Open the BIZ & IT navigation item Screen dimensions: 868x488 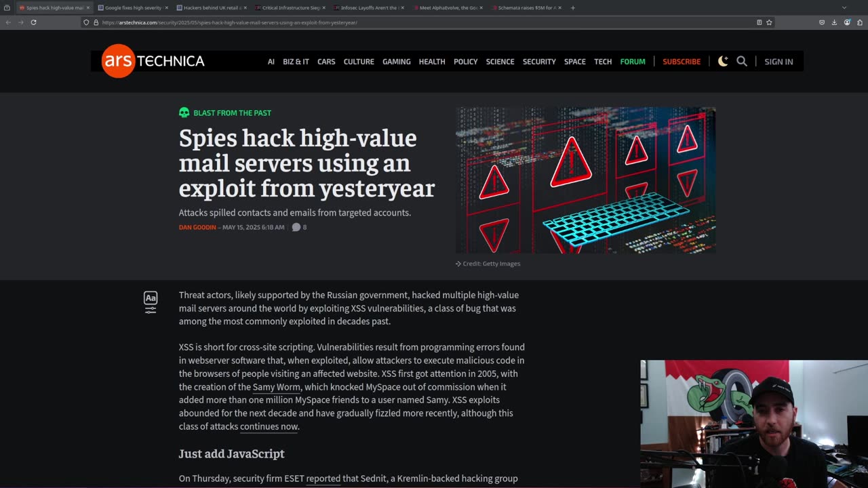(296, 62)
